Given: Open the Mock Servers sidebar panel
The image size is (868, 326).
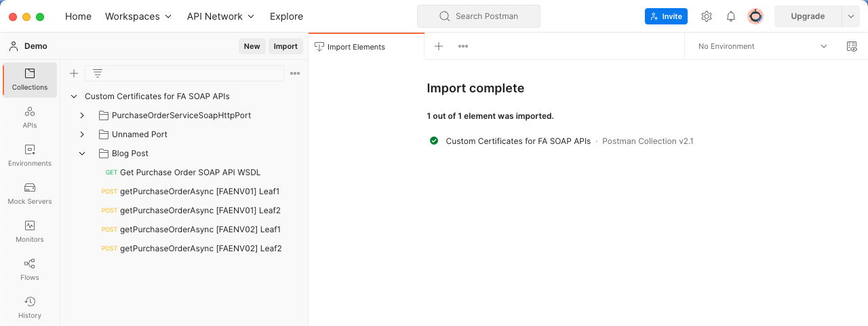Looking at the screenshot, I should point(30,194).
